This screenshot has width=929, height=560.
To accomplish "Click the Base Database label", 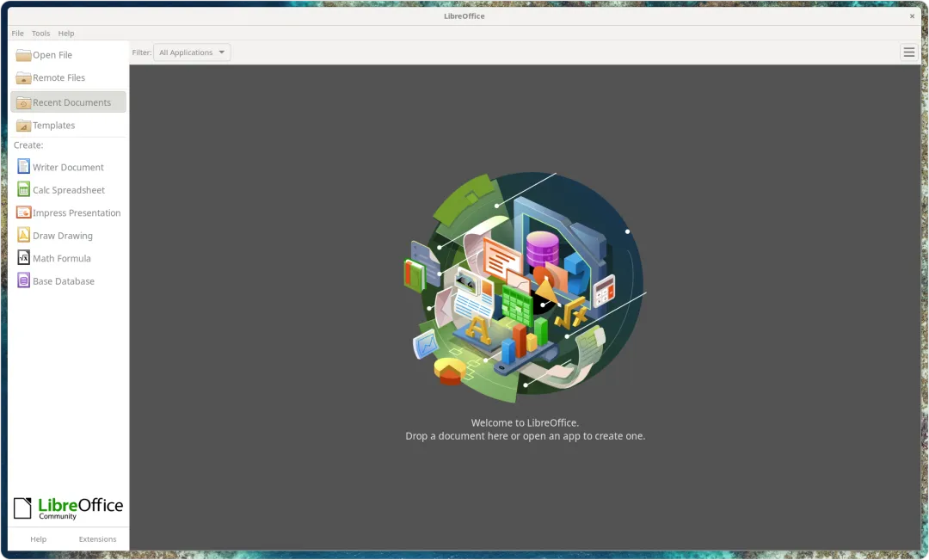I will coord(64,281).
